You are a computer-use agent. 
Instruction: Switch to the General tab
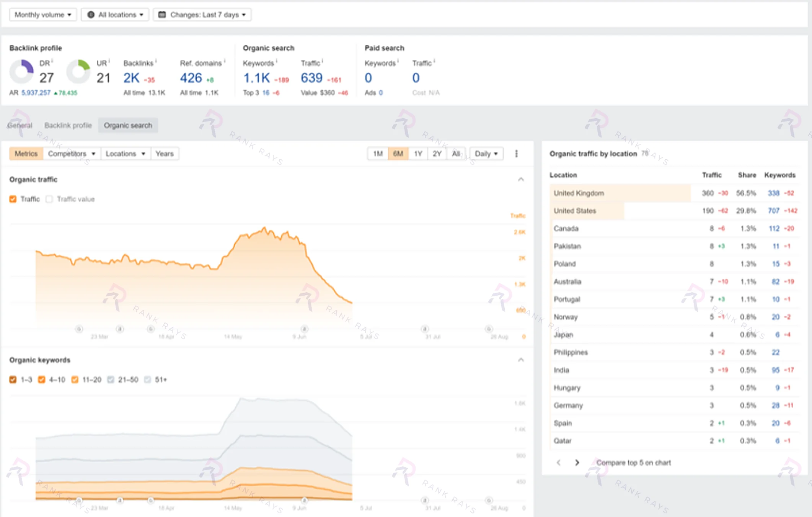(20, 125)
